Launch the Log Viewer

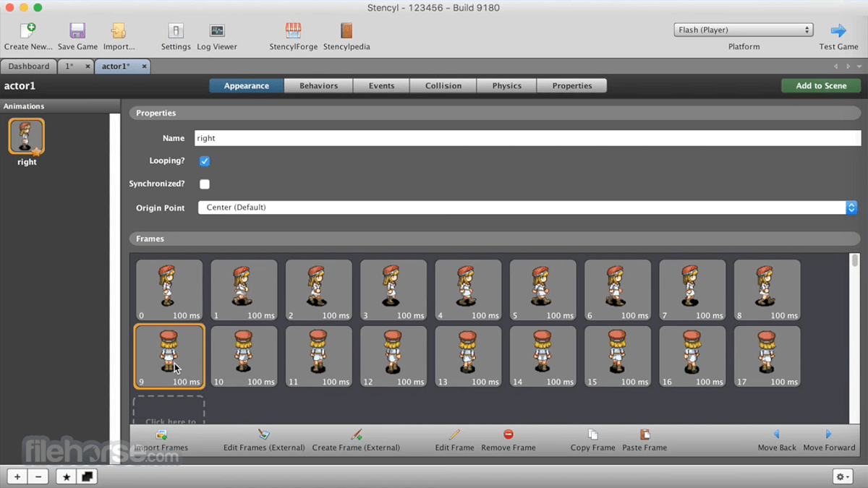point(217,30)
